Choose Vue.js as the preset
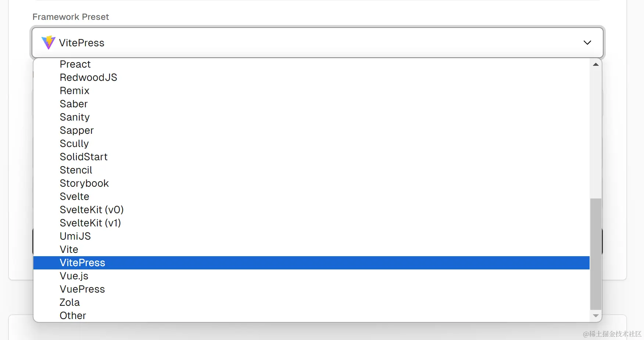 (311, 276)
